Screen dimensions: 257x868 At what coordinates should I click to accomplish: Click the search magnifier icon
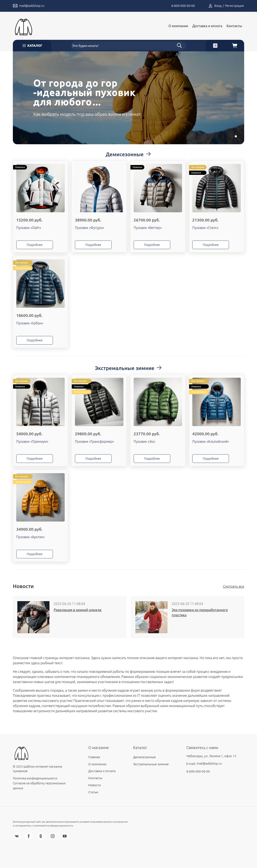click(179, 46)
